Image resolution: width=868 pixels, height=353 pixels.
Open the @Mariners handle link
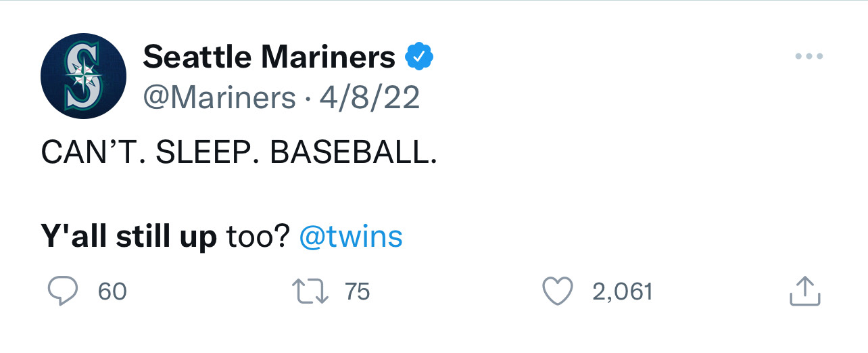220,98
